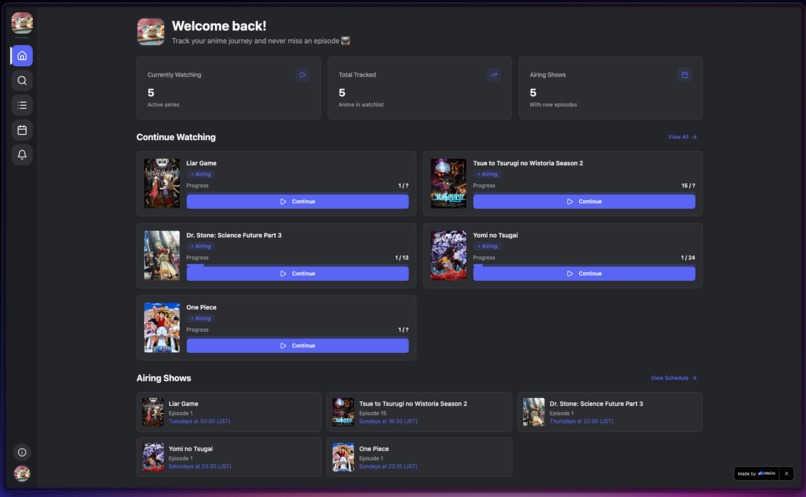Open the View Schedule link
806x497 pixels.
(673, 378)
